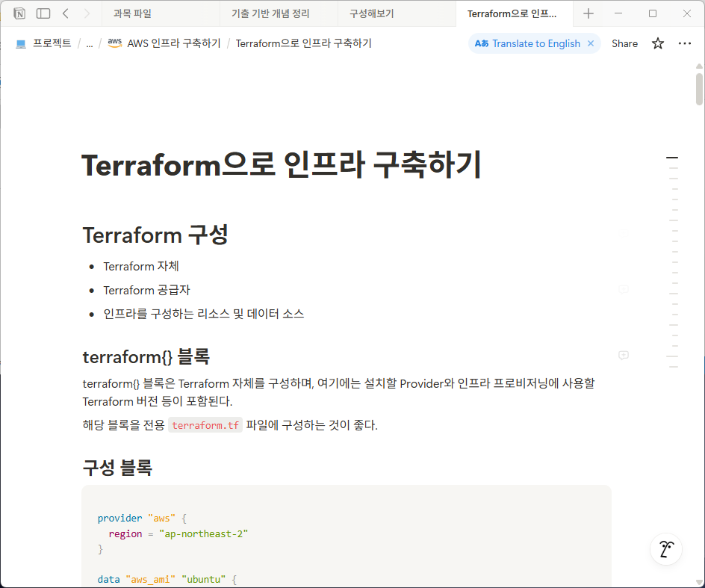Click the 구성 블록 heading
The image size is (705, 588).
(x=117, y=468)
